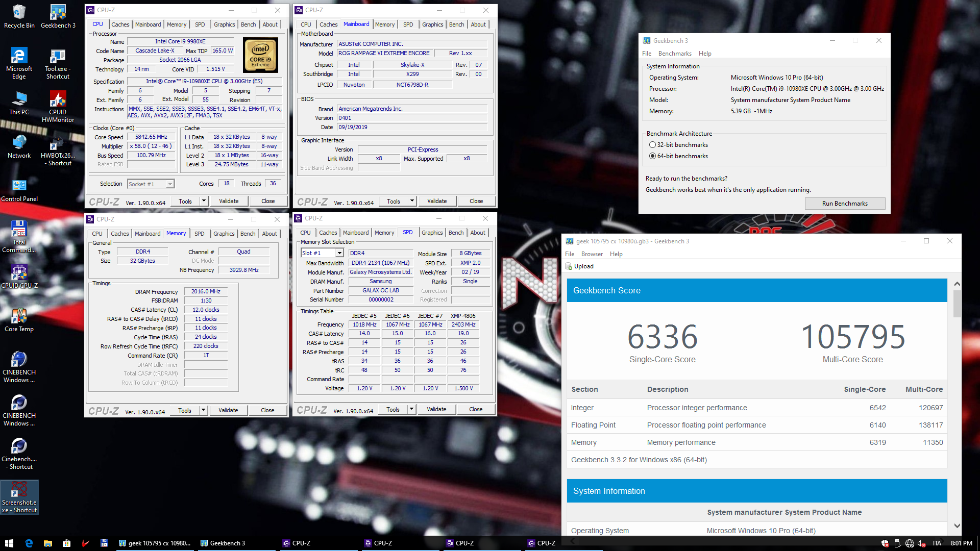Open Cinebench shortcut desktop icon

point(19,453)
